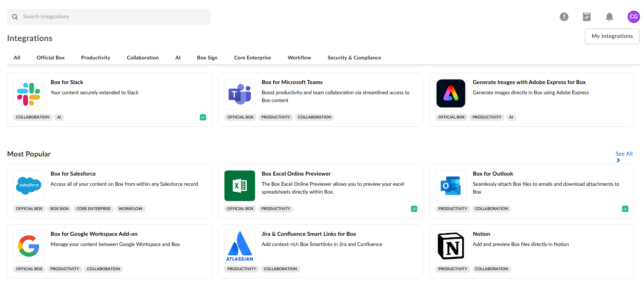The width and height of the screenshot is (644, 289).
Task: Click green check on Box Excel Online Previewer
Action: pos(414,209)
